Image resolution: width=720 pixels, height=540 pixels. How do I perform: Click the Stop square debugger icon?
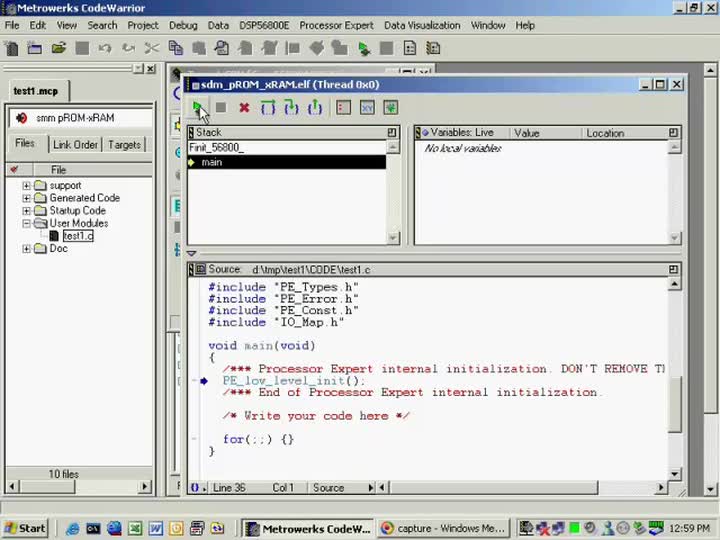pyautogui.click(x=221, y=107)
